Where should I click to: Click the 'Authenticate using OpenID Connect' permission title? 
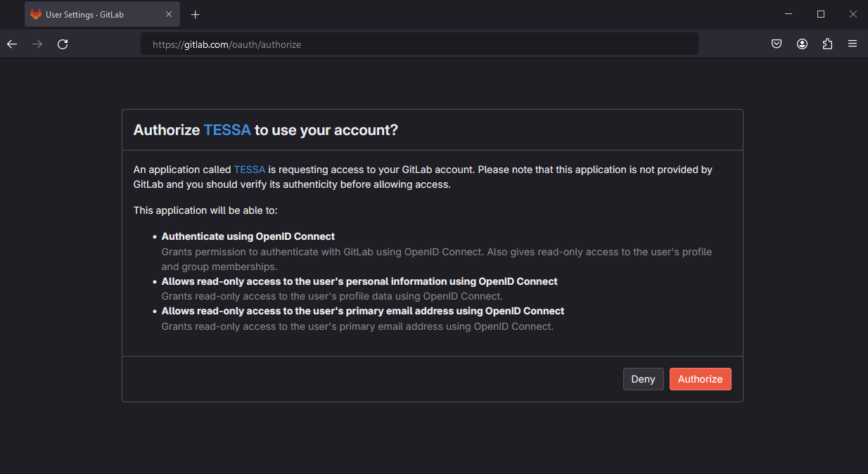(248, 236)
